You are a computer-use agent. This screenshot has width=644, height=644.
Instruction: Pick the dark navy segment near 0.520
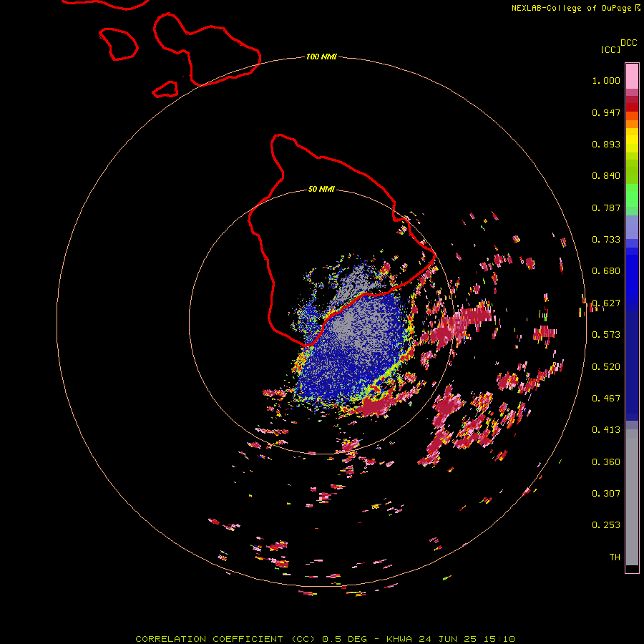[x=632, y=364]
